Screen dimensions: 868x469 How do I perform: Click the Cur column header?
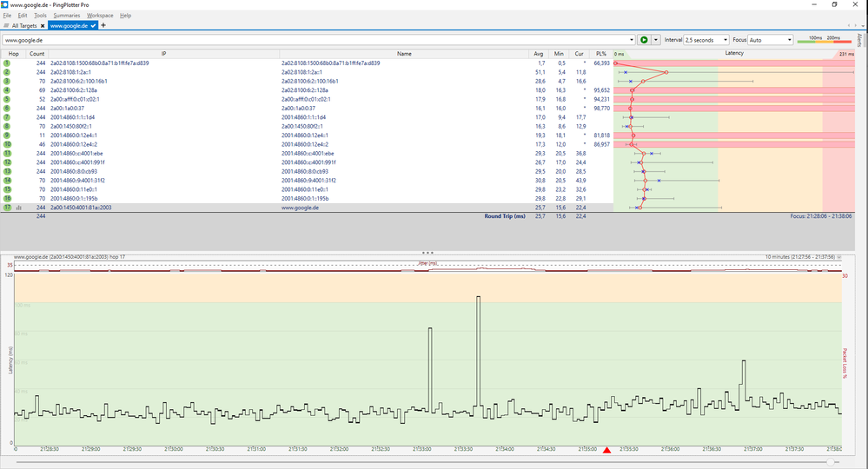pos(579,54)
